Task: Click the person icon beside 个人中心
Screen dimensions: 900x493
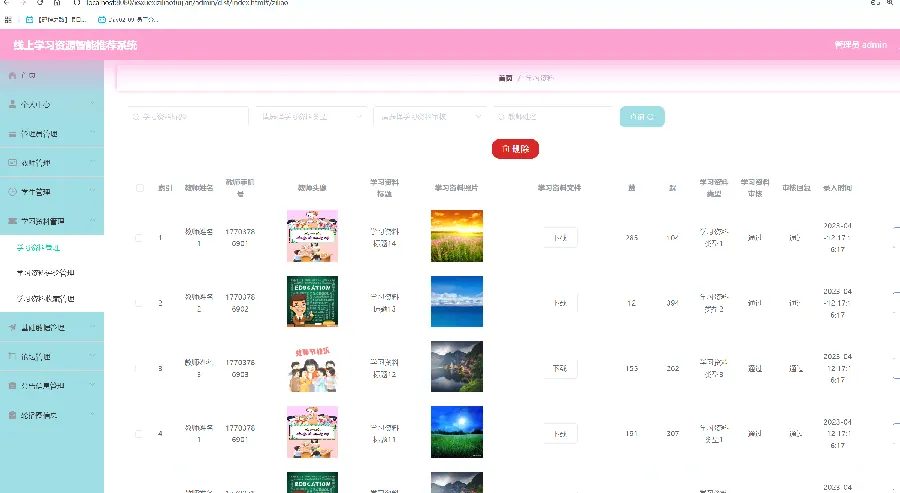Action: (x=13, y=104)
